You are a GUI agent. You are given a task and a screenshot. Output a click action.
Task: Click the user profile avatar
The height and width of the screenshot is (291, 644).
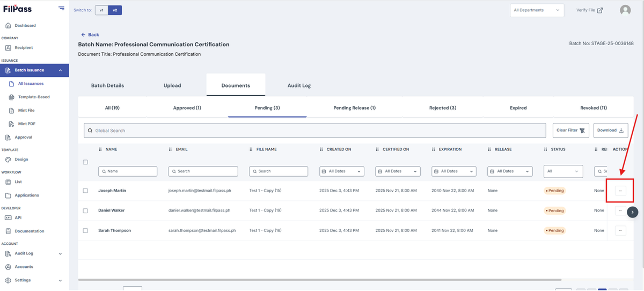click(625, 10)
